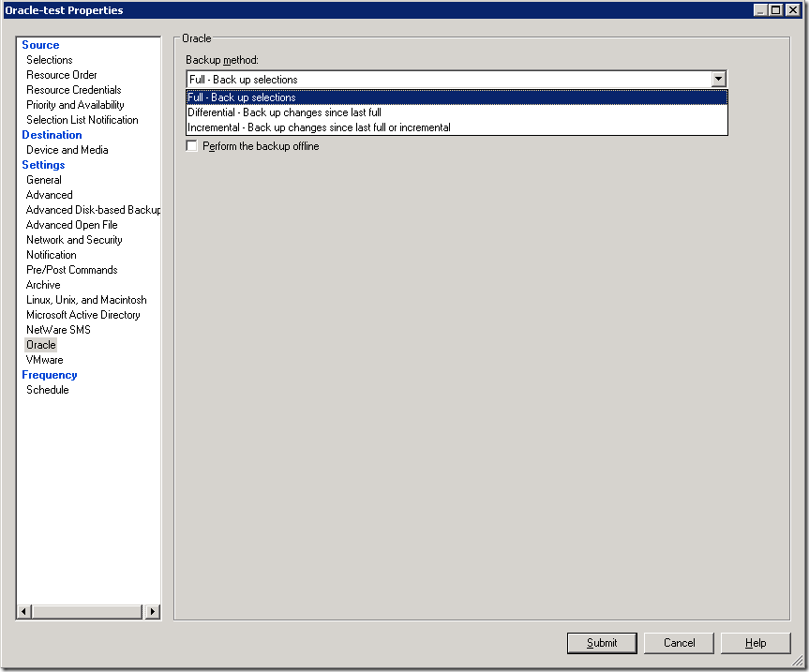Open Help for this dialog
The width and height of the screenshot is (809, 672).
[756, 643]
